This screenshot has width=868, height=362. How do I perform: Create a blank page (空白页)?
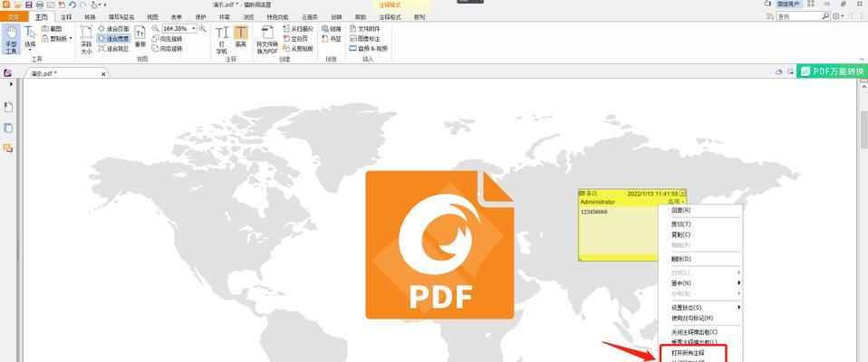[x=295, y=39]
